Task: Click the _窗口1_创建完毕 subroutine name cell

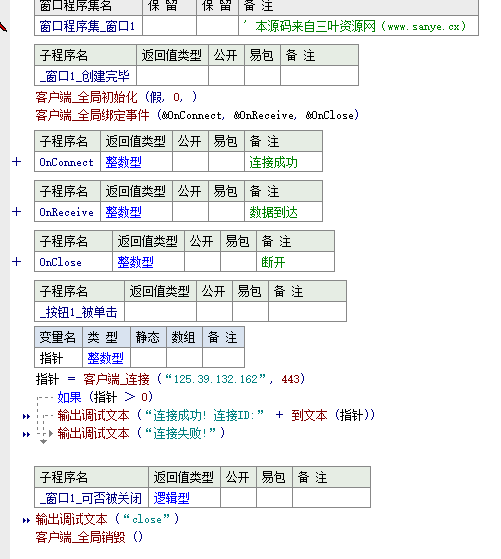Action: coord(86,76)
